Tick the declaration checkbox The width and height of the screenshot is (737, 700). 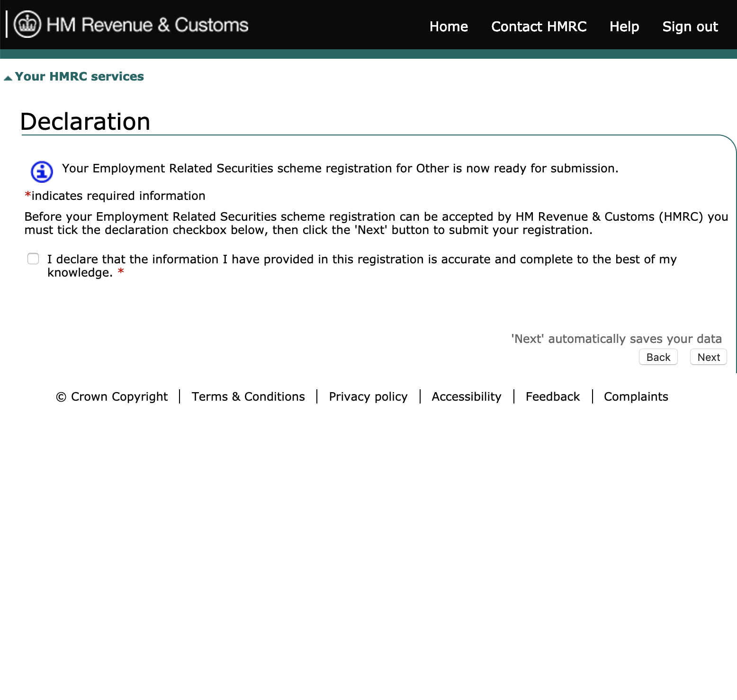[33, 259]
